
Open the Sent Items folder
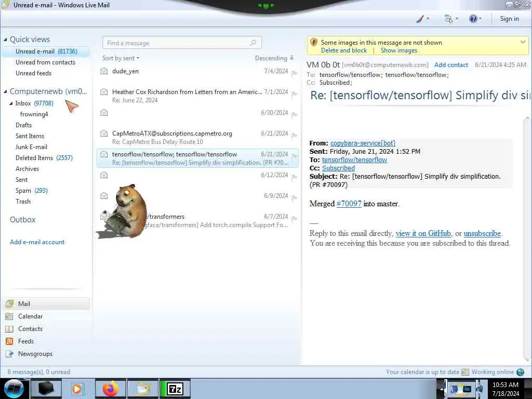[x=30, y=136]
